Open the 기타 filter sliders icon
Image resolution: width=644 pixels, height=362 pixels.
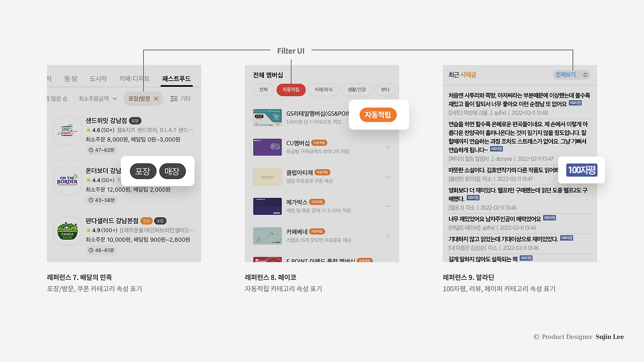pos(174,99)
